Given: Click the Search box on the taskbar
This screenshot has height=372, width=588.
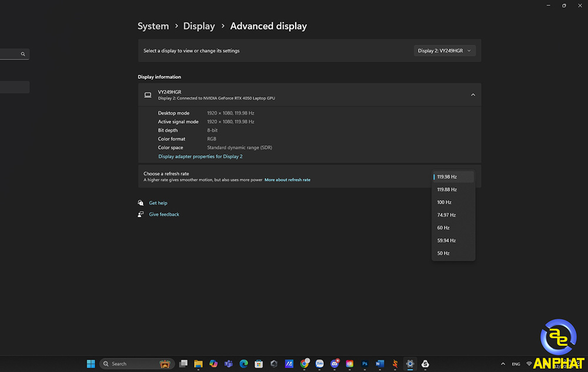Looking at the screenshot, I should click(137, 364).
